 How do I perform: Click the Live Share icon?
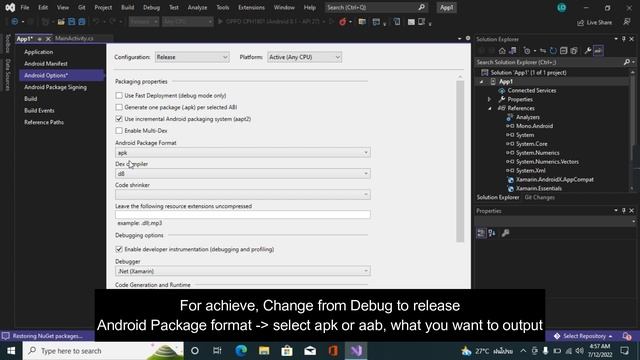580,22
